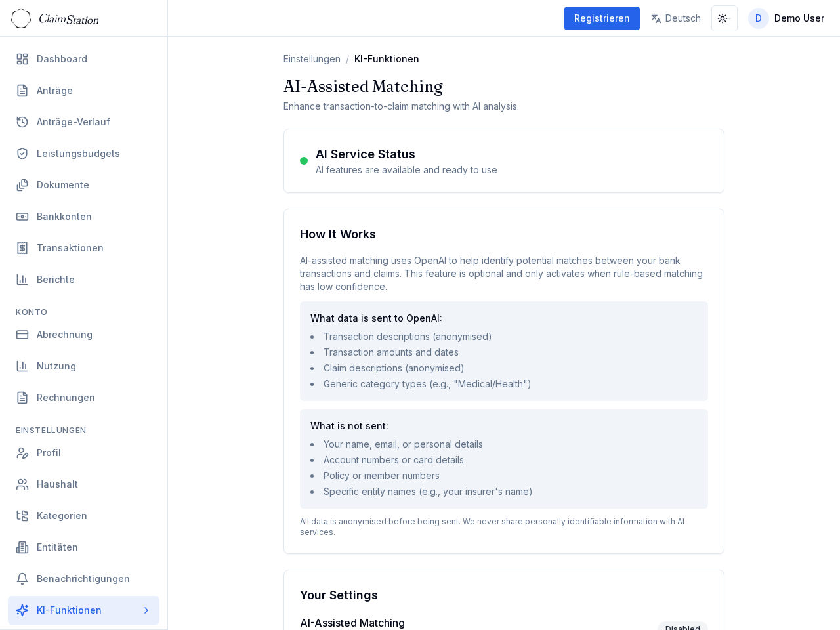Click the Kategorien tree icon
The height and width of the screenshot is (630, 840).
click(22, 516)
